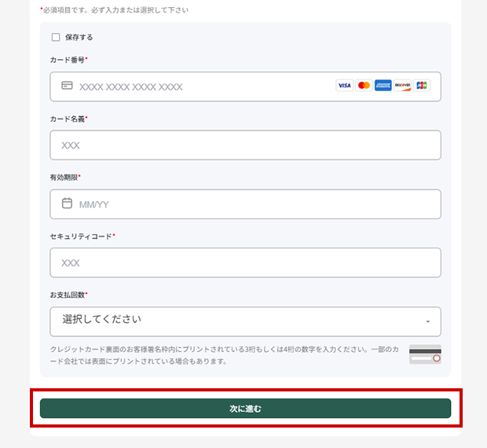Open the お支払回数 dropdown

tap(245, 321)
